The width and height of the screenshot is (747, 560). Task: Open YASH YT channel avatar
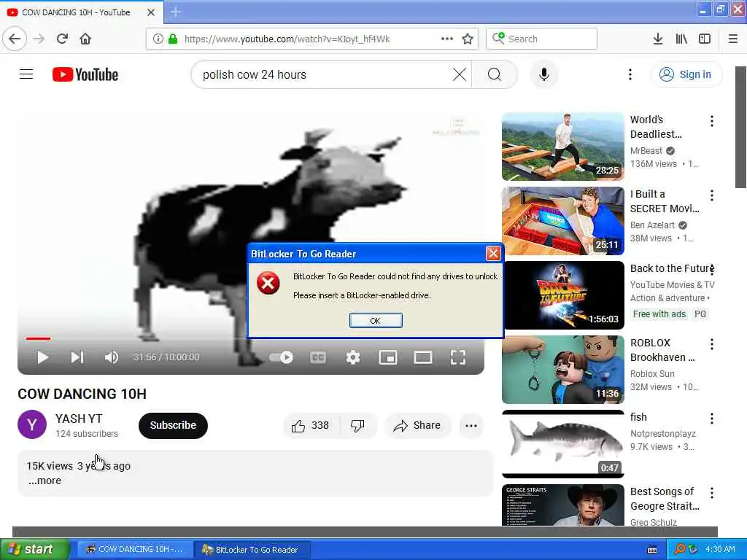click(x=32, y=424)
